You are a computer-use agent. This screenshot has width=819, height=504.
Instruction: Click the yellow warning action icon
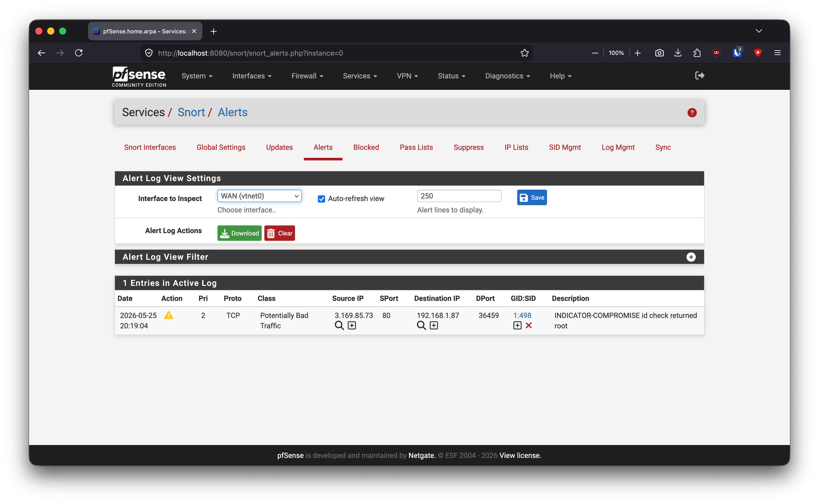coord(169,315)
